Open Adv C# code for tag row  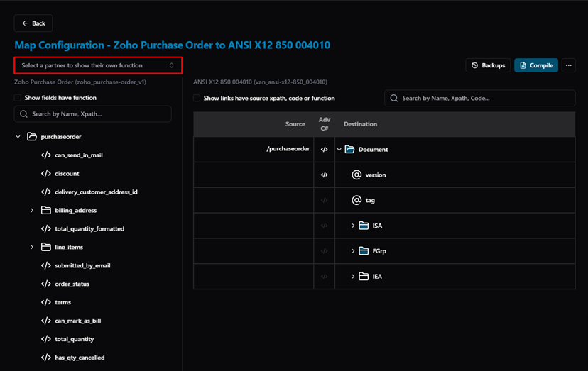[x=324, y=200]
